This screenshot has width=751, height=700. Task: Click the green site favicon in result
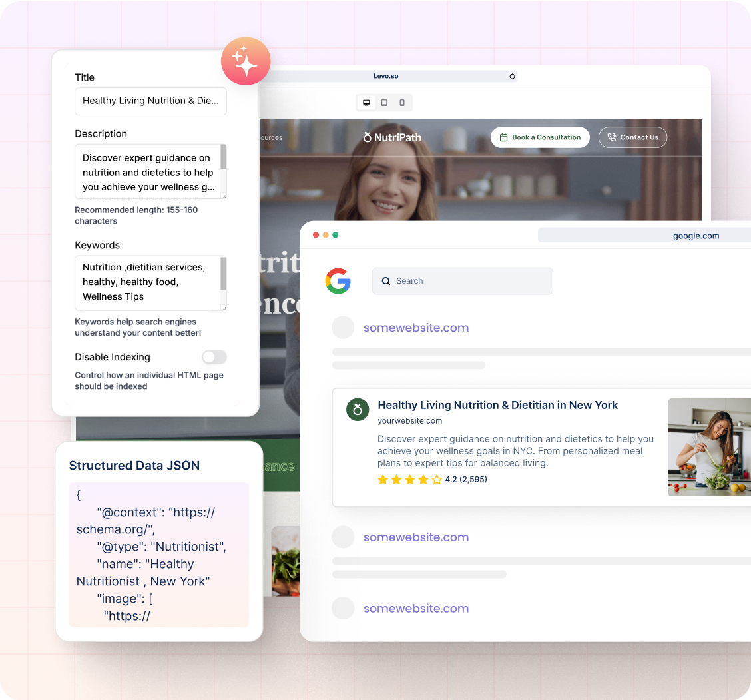358,410
